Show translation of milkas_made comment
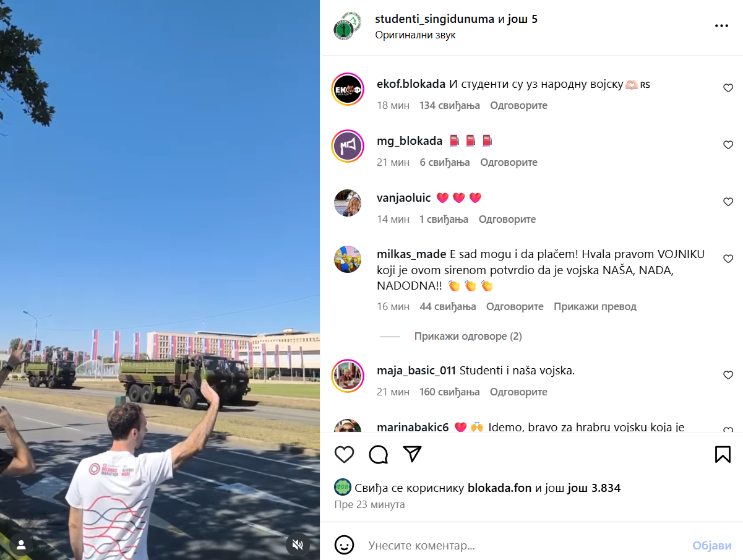Image resolution: width=743 pixels, height=560 pixels. [x=595, y=306]
